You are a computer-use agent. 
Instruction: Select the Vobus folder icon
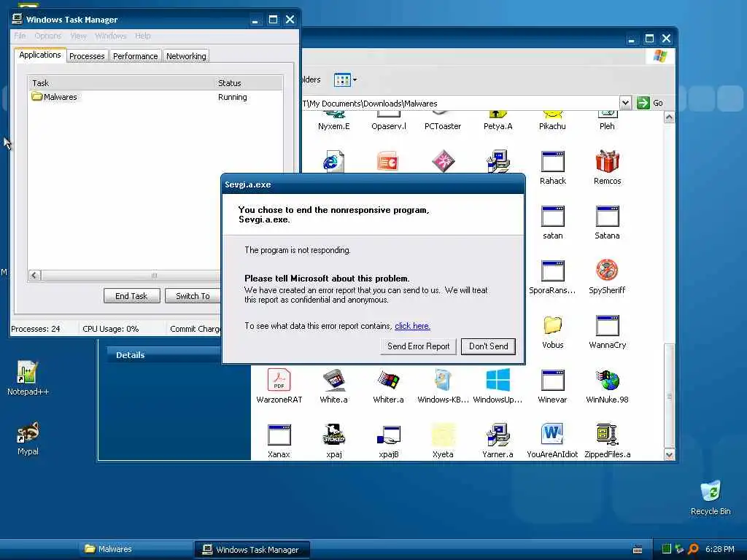pos(553,326)
